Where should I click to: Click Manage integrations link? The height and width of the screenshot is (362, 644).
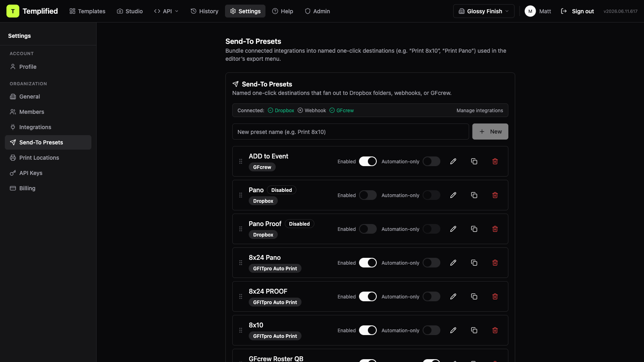(x=480, y=111)
